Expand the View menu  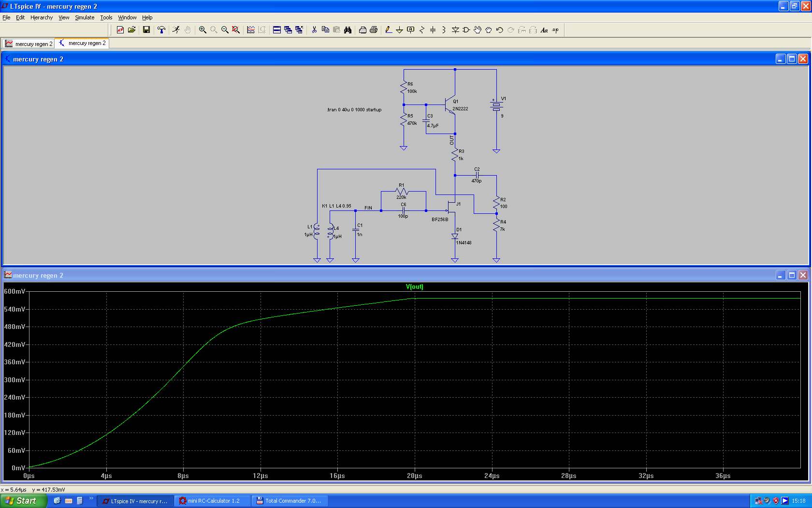[64, 17]
